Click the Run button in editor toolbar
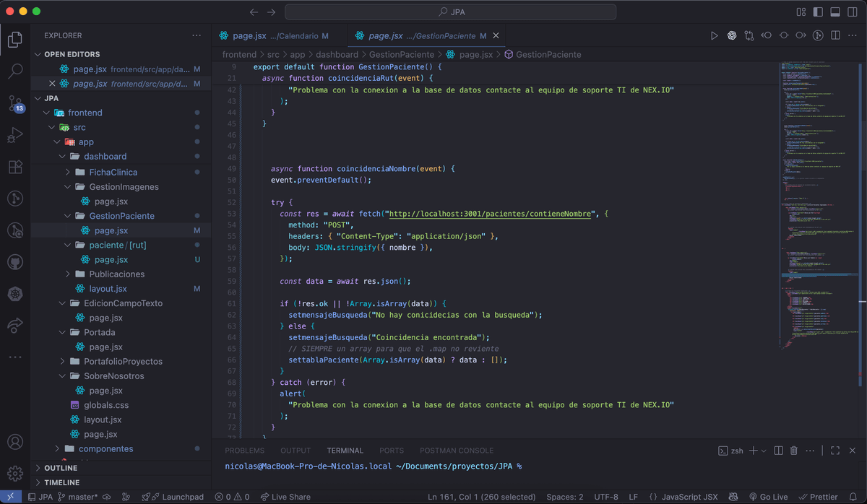867x504 pixels. point(714,35)
